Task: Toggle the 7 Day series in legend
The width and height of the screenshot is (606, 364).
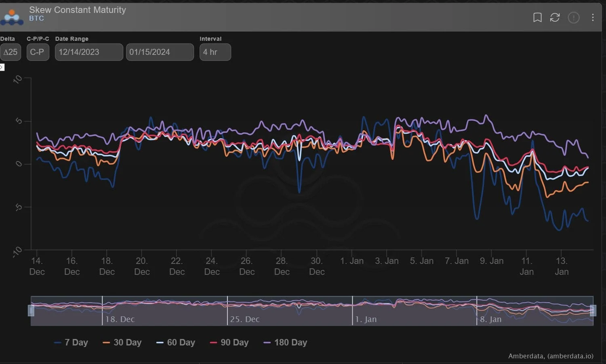Action: coord(71,343)
